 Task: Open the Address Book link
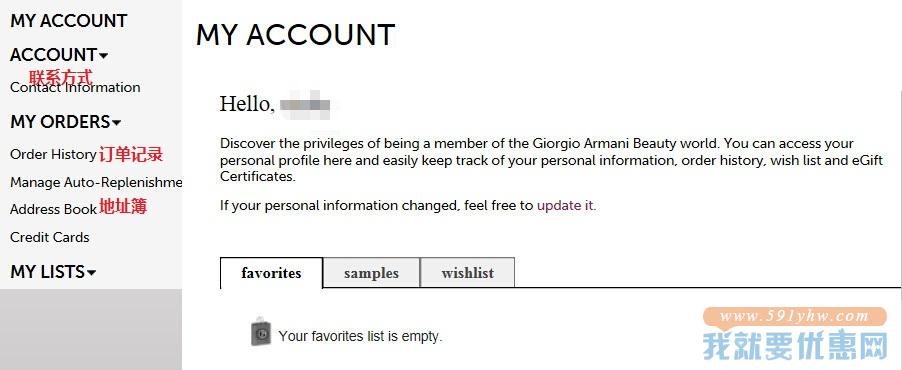tap(53, 209)
